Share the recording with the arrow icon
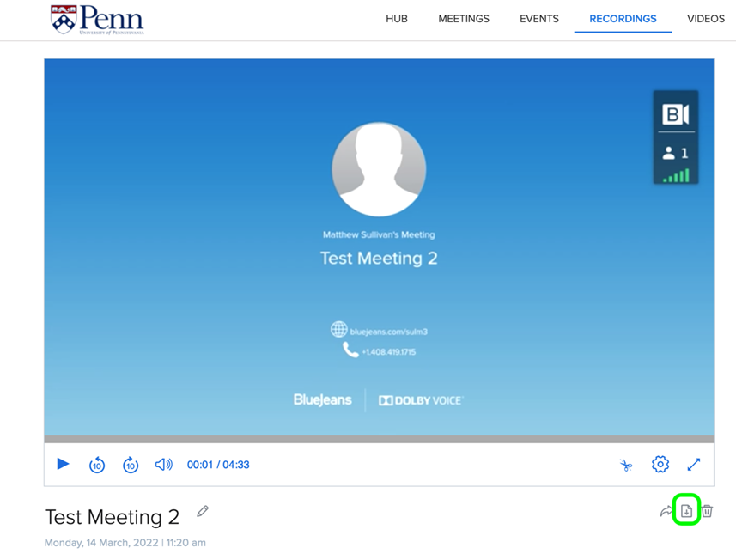The height and width of the screenshot is (560, 736). click(x=666, y=511)
